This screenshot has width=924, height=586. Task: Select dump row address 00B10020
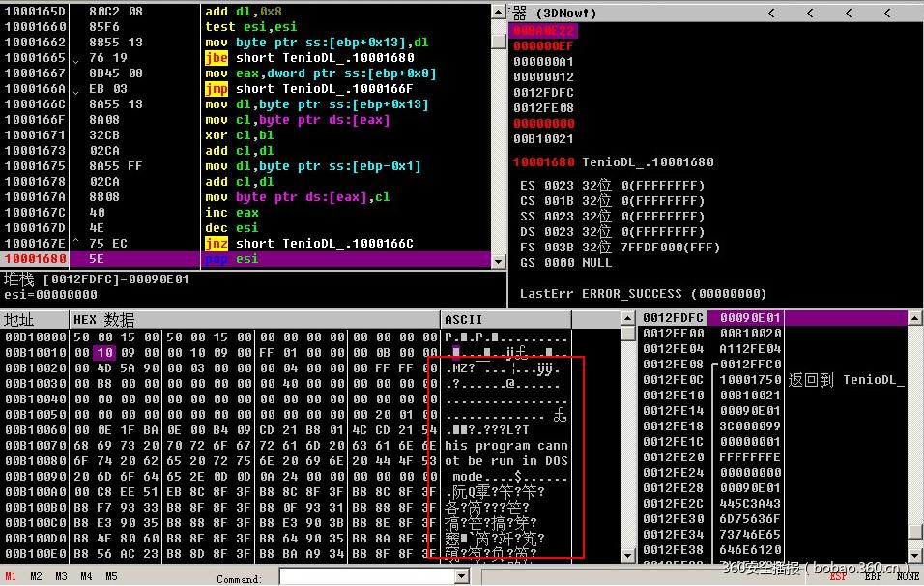(x=36, y=367)
